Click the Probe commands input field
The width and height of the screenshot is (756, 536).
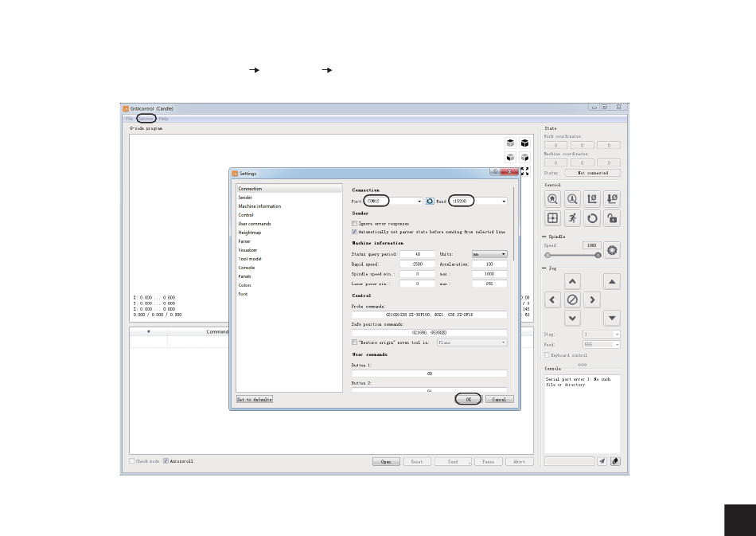click(x=429, y=315)
